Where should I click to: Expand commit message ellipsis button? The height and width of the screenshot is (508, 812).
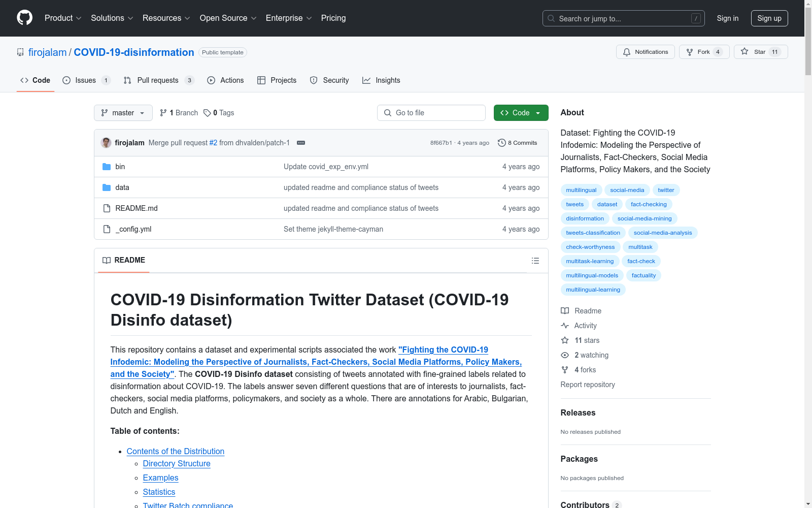point(301,143)
